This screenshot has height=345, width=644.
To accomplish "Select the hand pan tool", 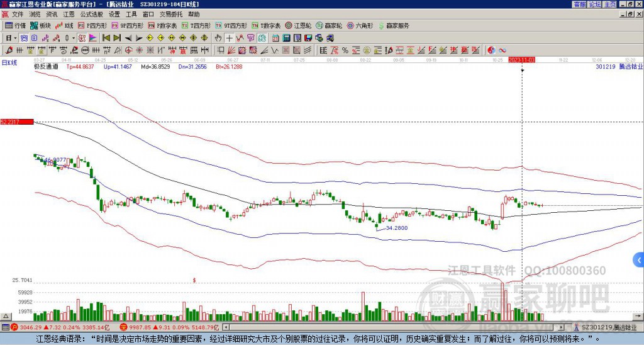I will coord(218,38).
